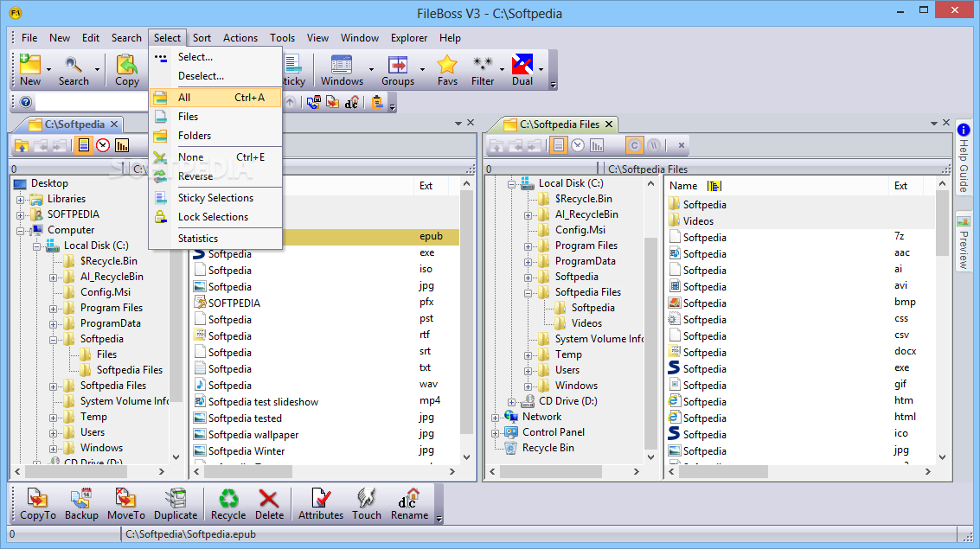Screen dimensions: 980x549
Task: Click the clipboard icon in secondary toolbar
Action: point(377,102)
